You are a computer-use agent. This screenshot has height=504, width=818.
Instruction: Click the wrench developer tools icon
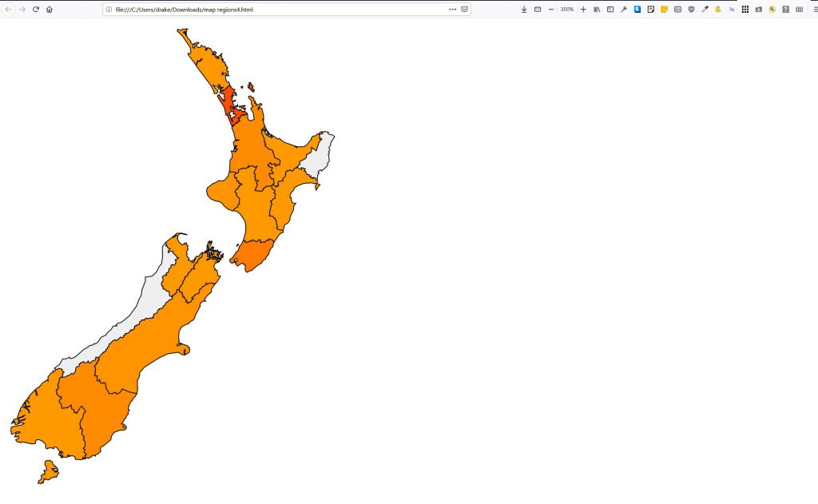[623, 9]
